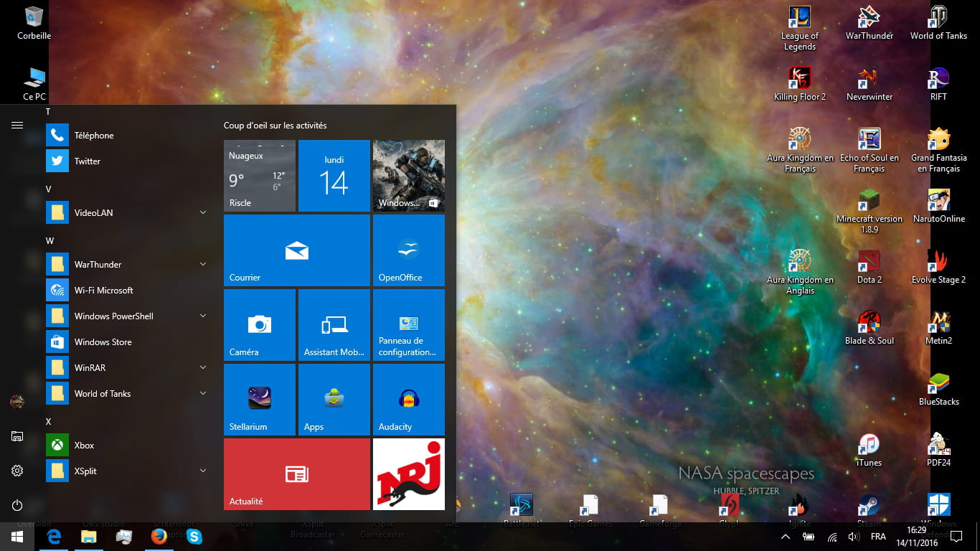Open the Action Center notifications icon
980x551 pixels.
click(x=956, y=537)
